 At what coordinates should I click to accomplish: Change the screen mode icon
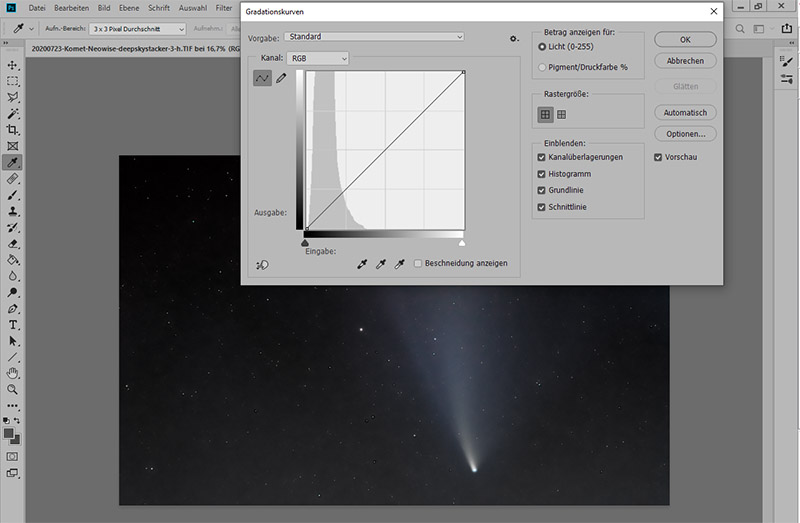[x=12, y=473]
